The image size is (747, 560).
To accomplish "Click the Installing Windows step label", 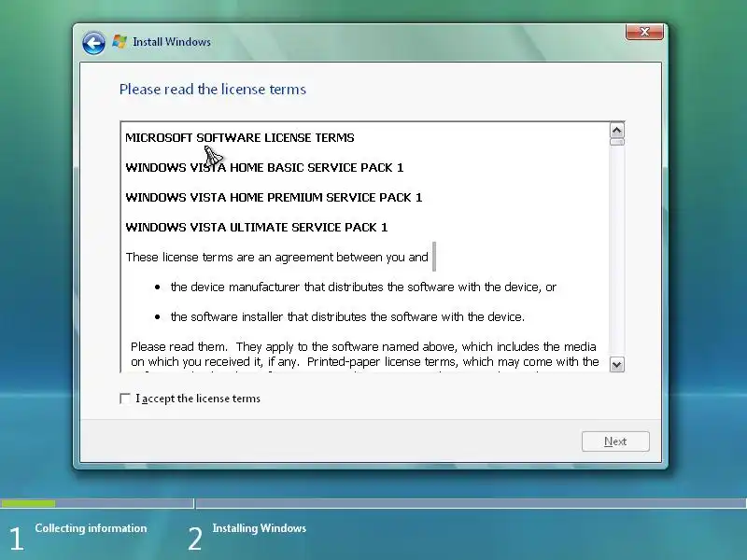I will click(x=260, y=528).
